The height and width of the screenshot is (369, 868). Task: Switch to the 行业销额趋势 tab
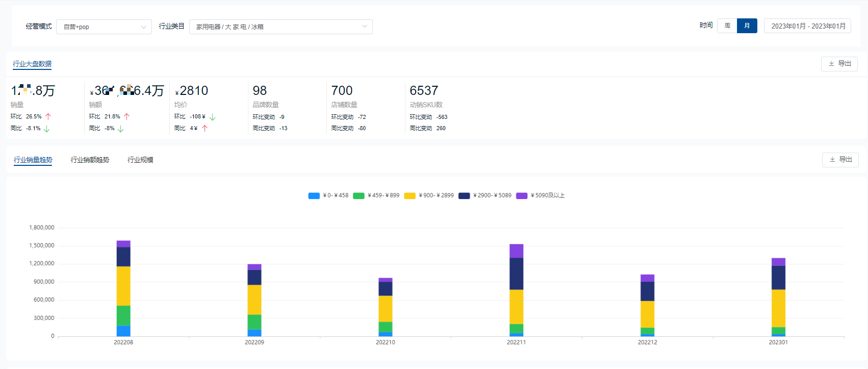(90, 160)
